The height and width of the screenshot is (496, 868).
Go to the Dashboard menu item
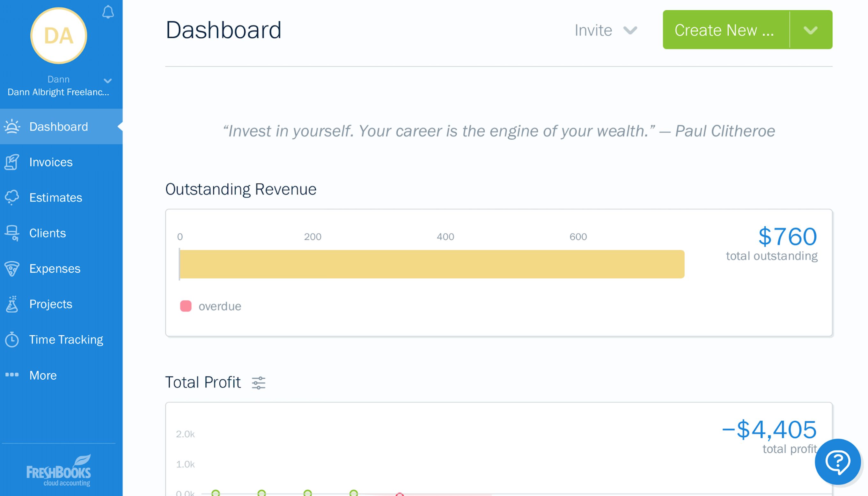(59, 127)
